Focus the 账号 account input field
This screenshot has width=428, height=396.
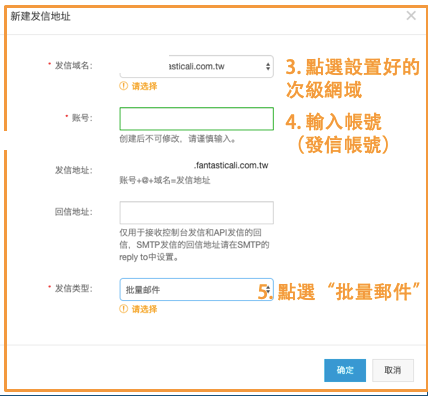coord(197,119)
